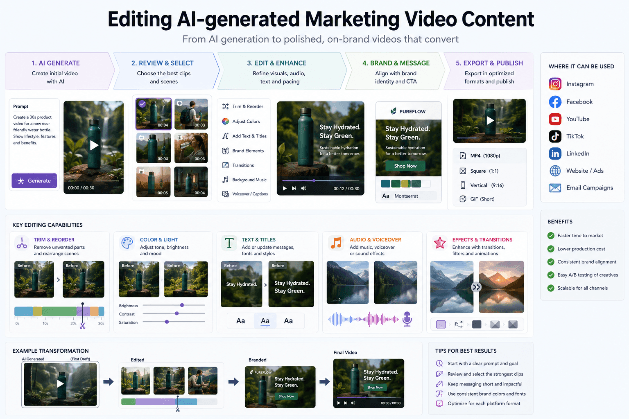Open the Adjust Colors color wheel icon
Viewport: 629px width, 419px height.
coord(225,121)
